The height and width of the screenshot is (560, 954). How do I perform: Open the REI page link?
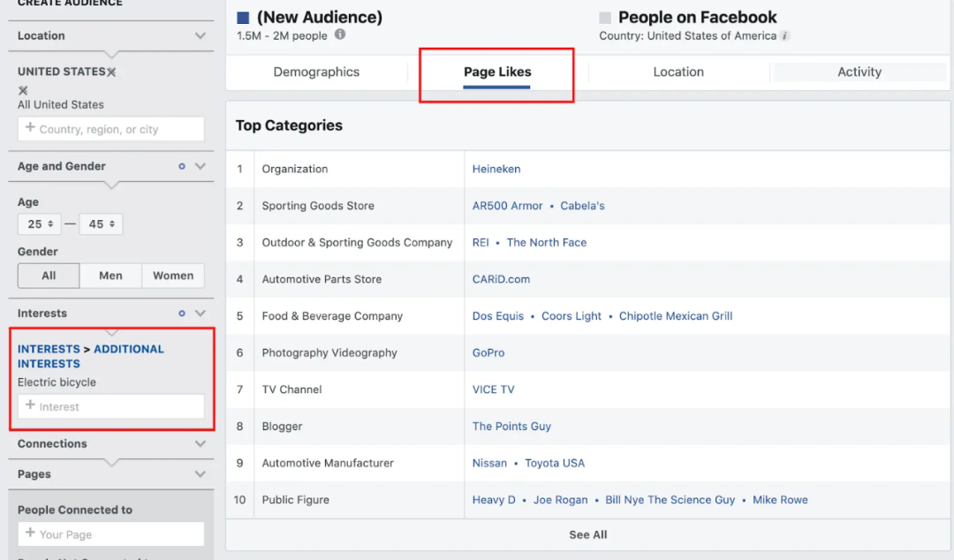point(481,243)
